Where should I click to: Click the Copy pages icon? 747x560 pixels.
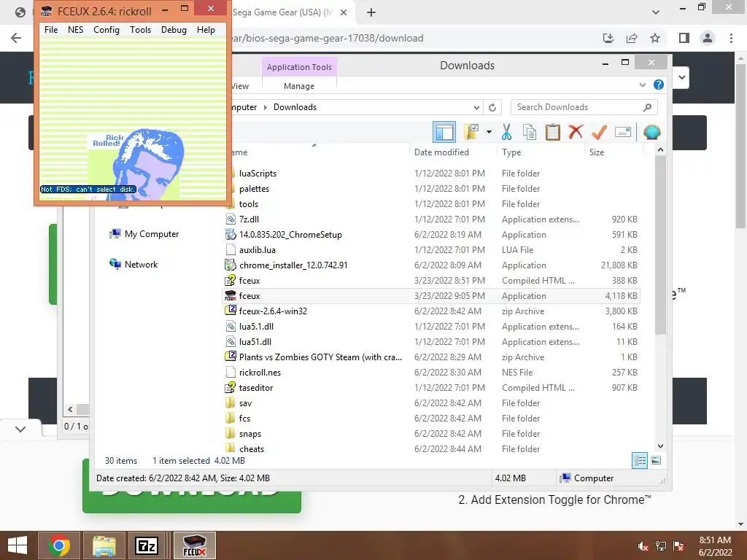coord(530,132)
